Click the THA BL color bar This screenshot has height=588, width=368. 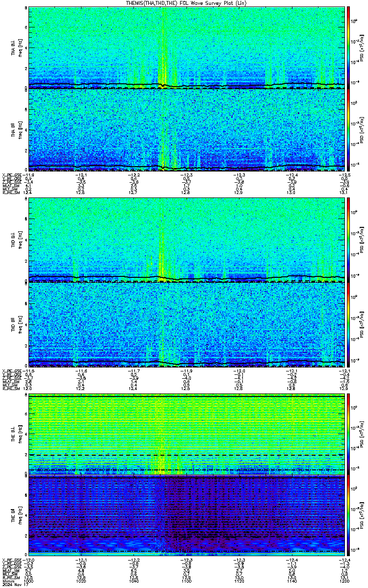[x=348, y=48]
